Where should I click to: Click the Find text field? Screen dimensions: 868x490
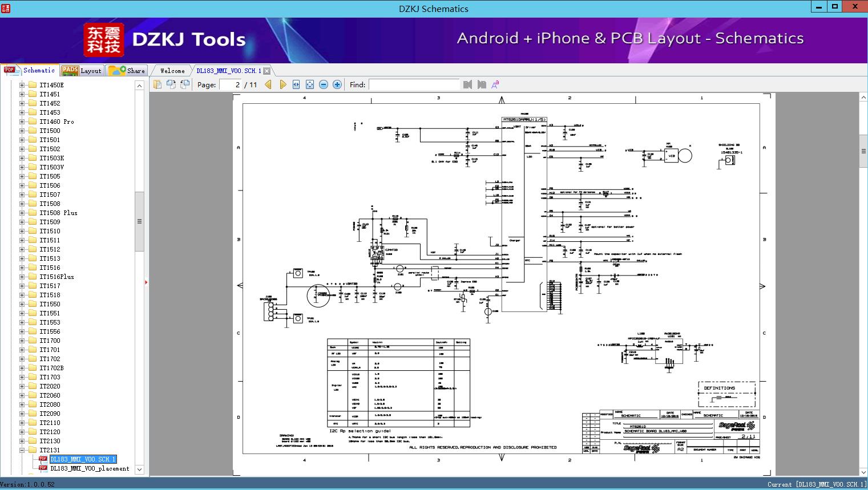point(414,84)
